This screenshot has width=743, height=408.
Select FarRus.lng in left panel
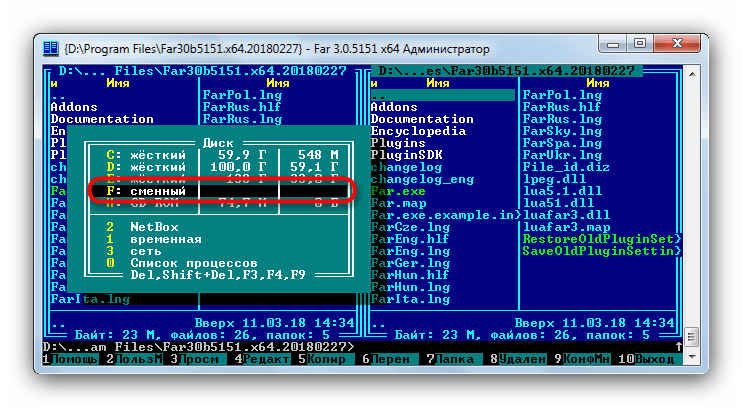[x=242, y=119]
